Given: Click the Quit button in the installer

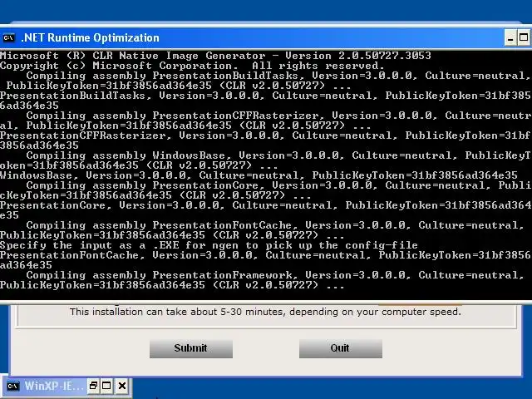Looking at the screenshot, I should (x=341, y=348).
